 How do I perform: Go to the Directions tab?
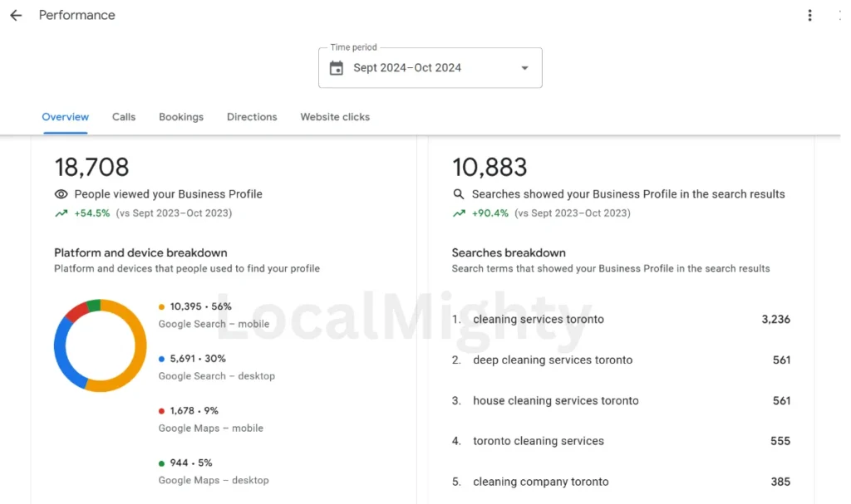click(252, 117)
